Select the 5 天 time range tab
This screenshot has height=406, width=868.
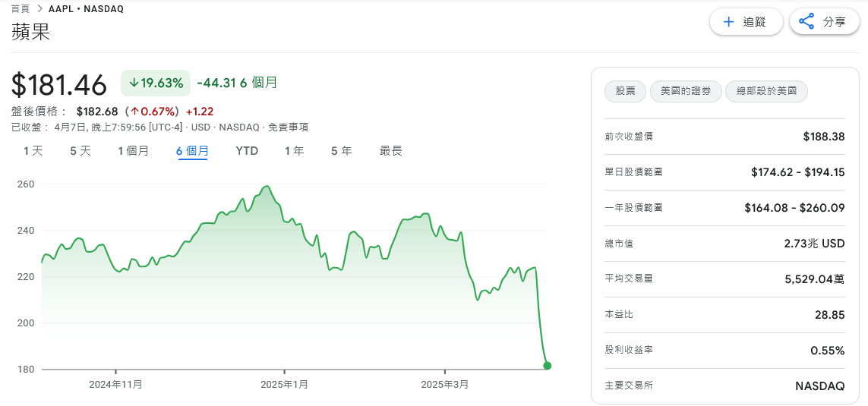click(x=80, y=150)
